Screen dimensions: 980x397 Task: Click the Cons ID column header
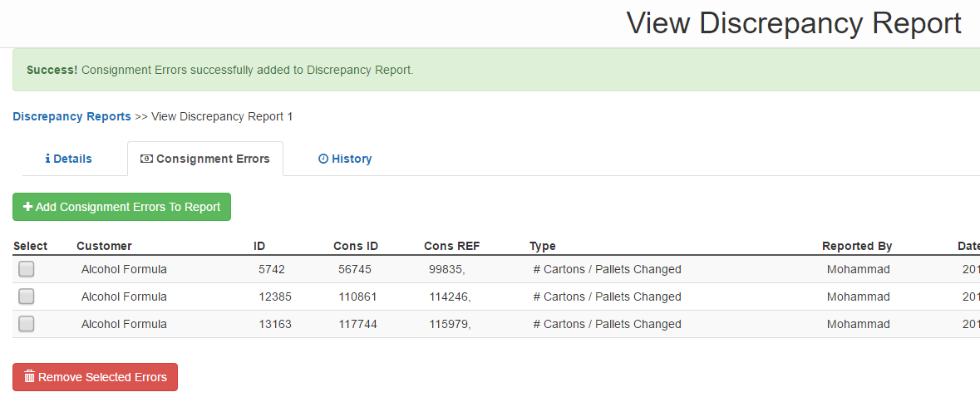click(356, 246)
